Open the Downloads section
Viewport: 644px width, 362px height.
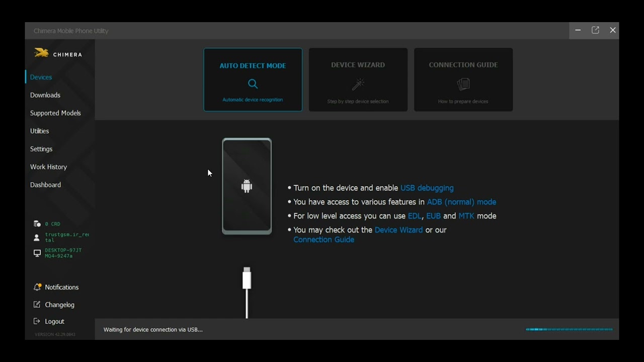(45, 95)
